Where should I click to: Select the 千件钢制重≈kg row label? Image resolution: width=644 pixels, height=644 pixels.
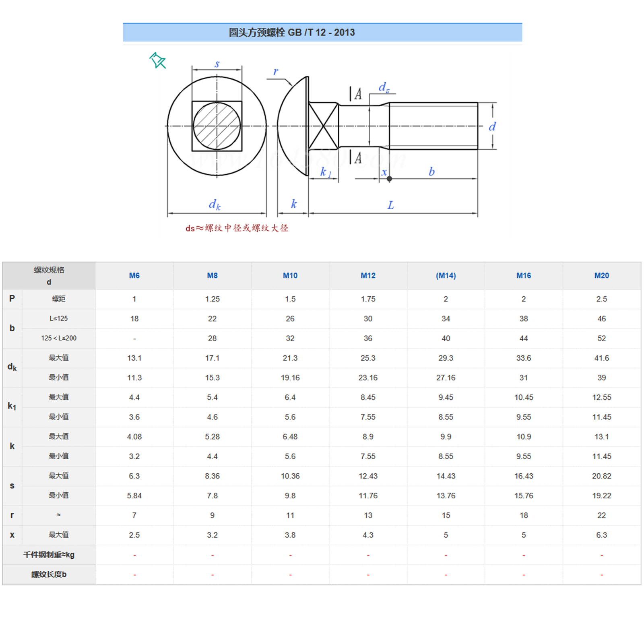coord(49,555)
